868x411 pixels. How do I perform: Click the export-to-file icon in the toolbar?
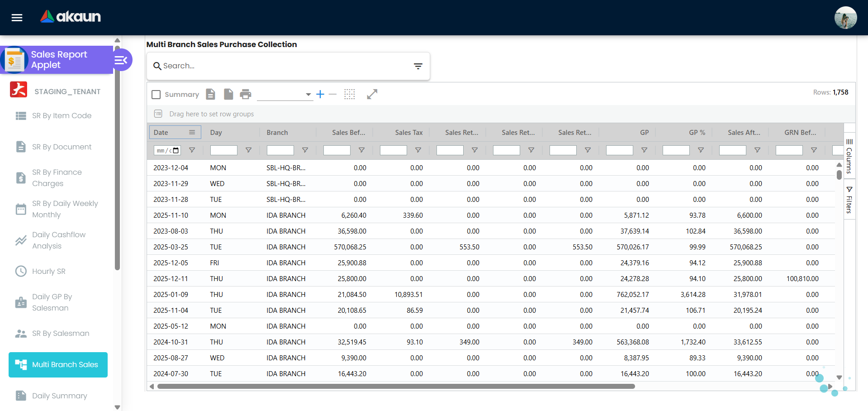click(x=210, y=94)
